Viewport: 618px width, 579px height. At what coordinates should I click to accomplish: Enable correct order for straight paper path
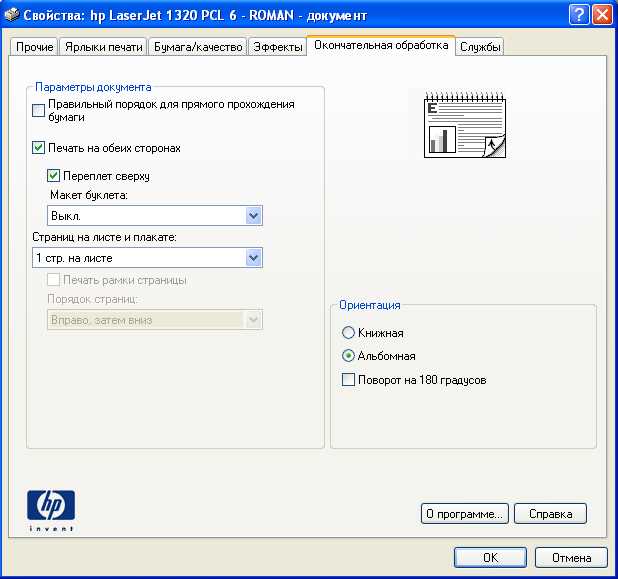point(38,110)
